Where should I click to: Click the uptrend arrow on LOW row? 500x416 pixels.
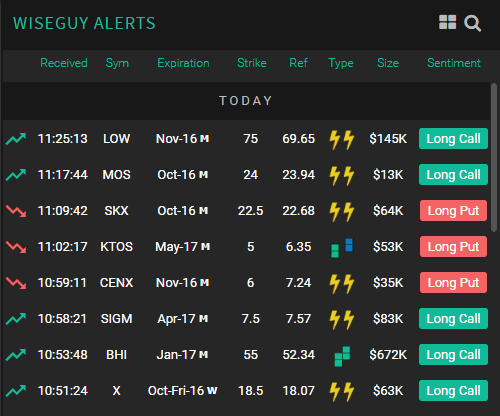[x=16, y=139]
